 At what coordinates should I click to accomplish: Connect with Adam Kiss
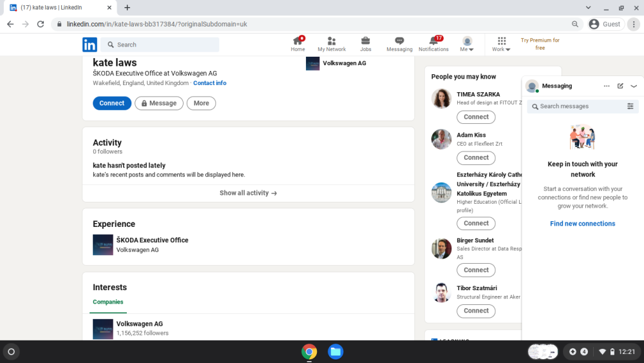(476, 157)
